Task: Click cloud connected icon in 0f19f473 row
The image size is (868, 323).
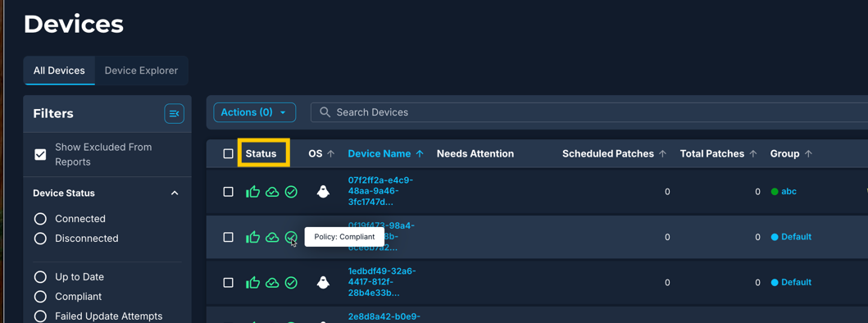Action: (x=272, y=237)
